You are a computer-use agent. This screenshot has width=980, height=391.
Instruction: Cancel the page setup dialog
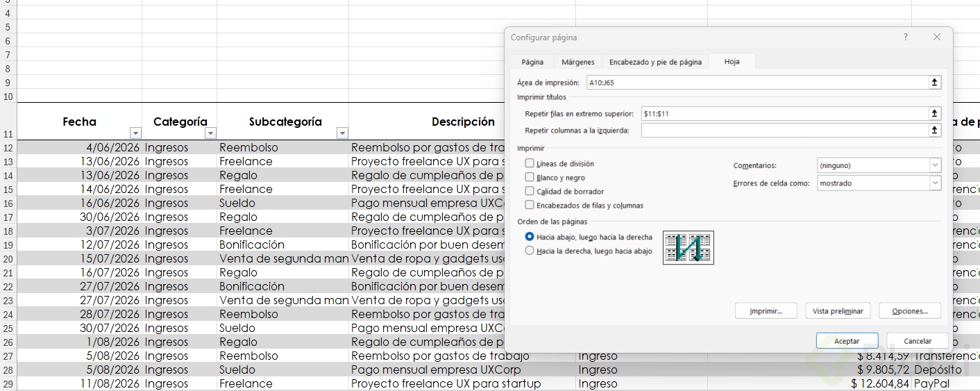pos(918,341)
